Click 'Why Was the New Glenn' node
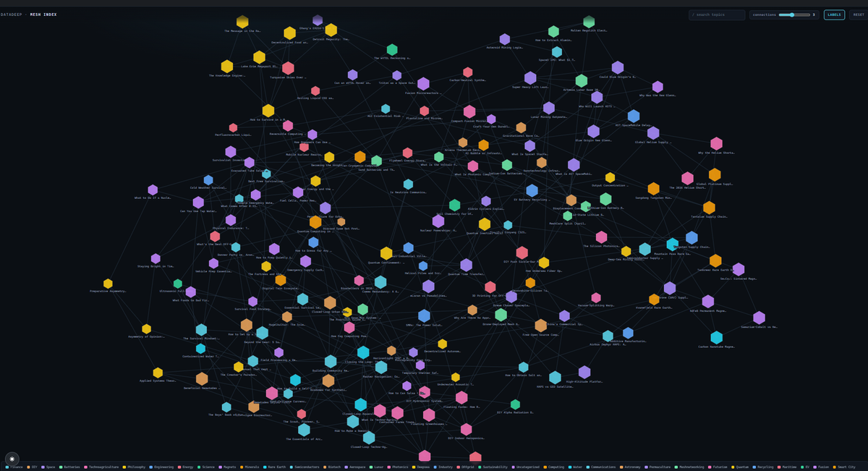Image resolution: width=868 pixels, height=471 pixels. (658, 87)
